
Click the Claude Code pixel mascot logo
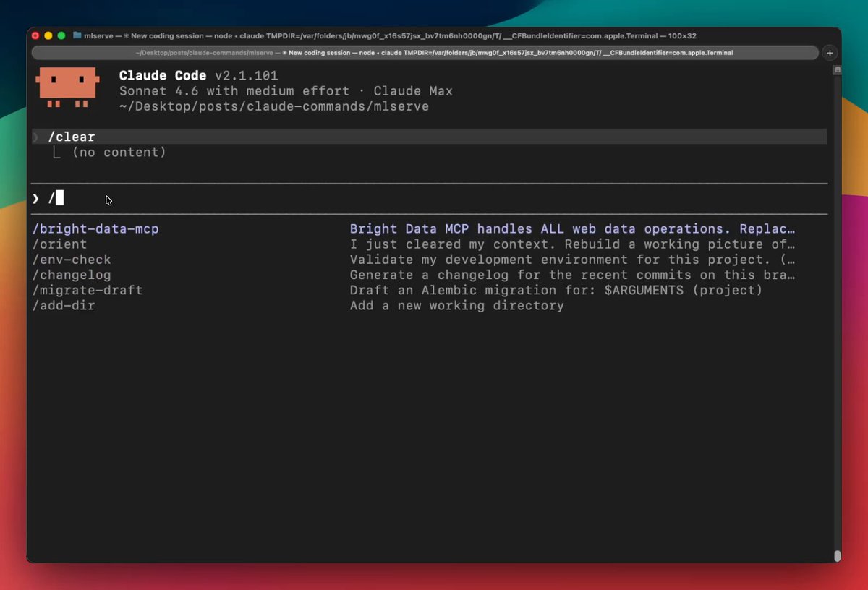(x=67, y=87)
